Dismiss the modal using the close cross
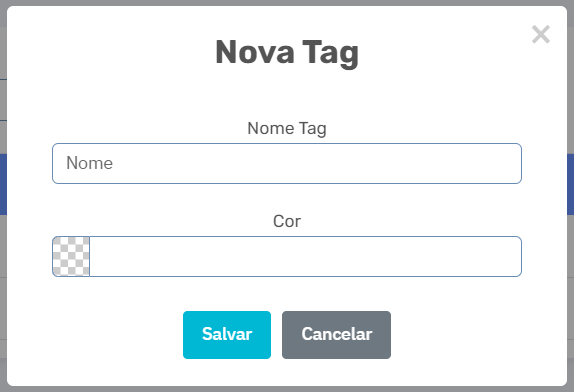This screenshot has height=392, width=574. (x=541, y=34)
